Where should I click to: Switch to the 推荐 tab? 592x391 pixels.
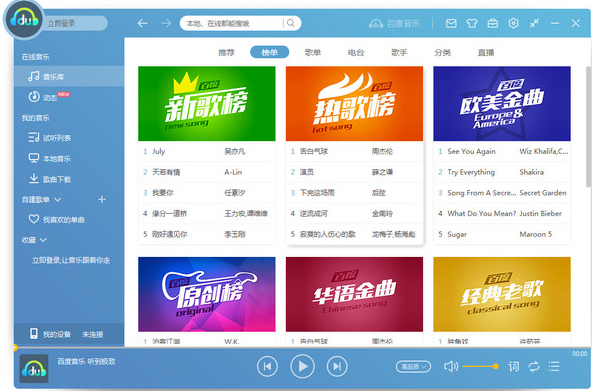[x=227, y=52]
